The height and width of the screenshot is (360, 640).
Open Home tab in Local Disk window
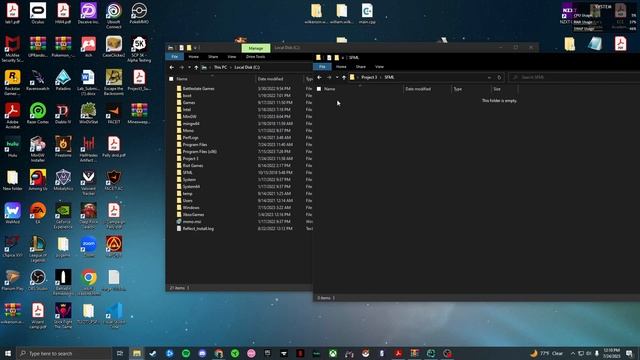(x=193, y=57)
